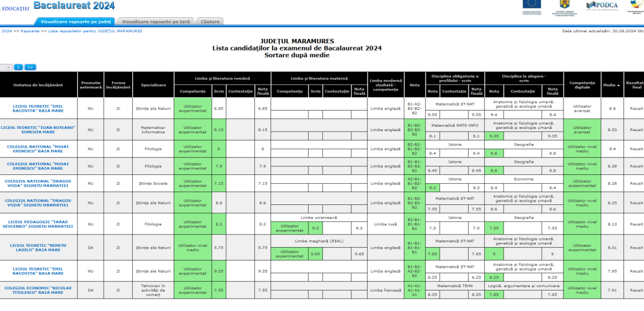Click the 8.13 media value
Image resolution: width=644 pixels, height=311 pixels.
[x=612, y=224]
